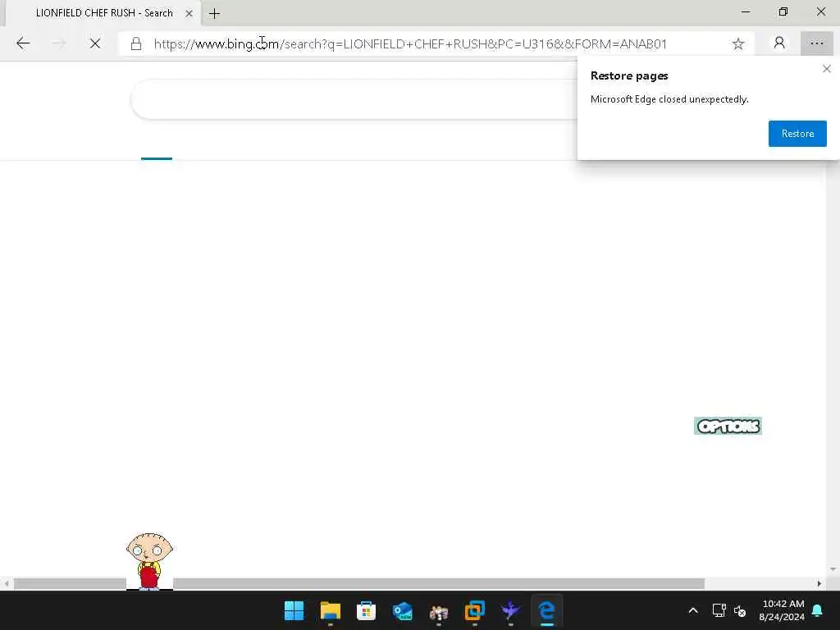Screen dimensions: 840x630
Task: Open the notifications bell
Action: coord(818,610)
